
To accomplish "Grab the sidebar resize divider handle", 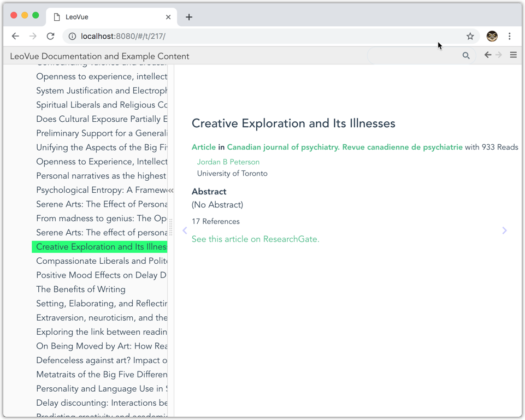I will (171, 226).
